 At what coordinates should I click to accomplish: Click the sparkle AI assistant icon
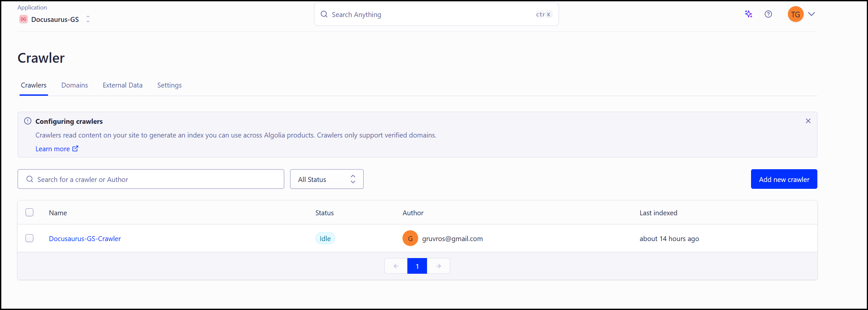coord(748,14)
